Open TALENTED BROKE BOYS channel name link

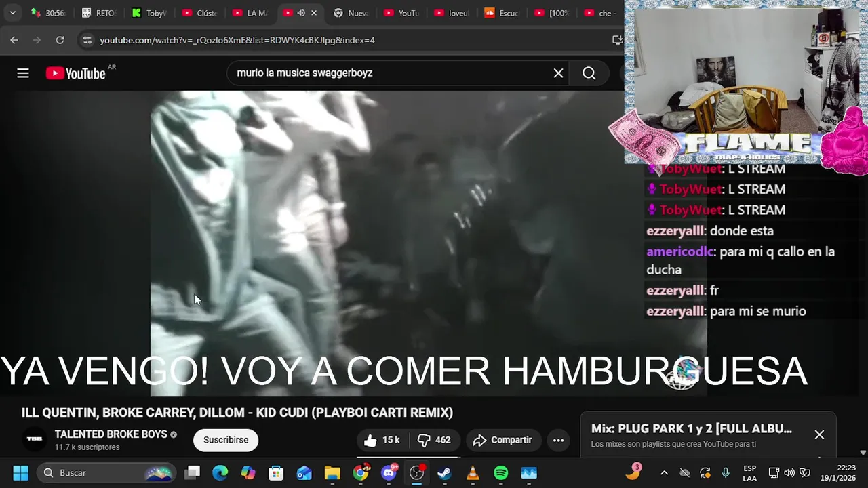(111, 434)
